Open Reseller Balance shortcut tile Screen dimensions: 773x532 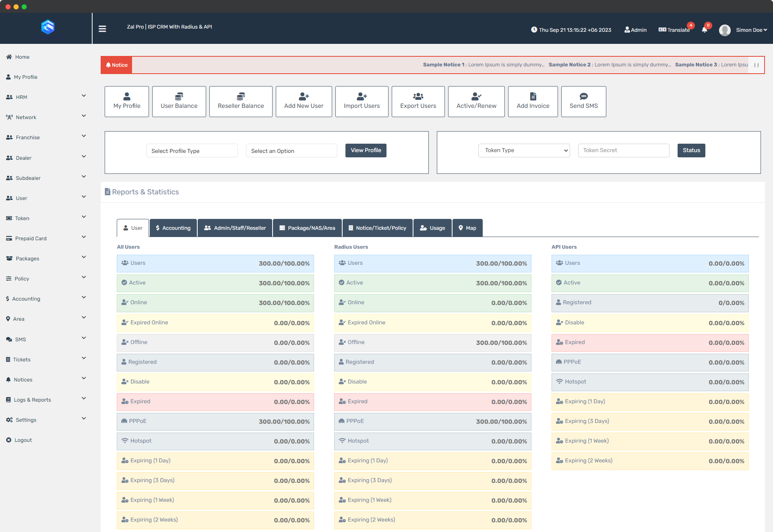pos(241,101)
